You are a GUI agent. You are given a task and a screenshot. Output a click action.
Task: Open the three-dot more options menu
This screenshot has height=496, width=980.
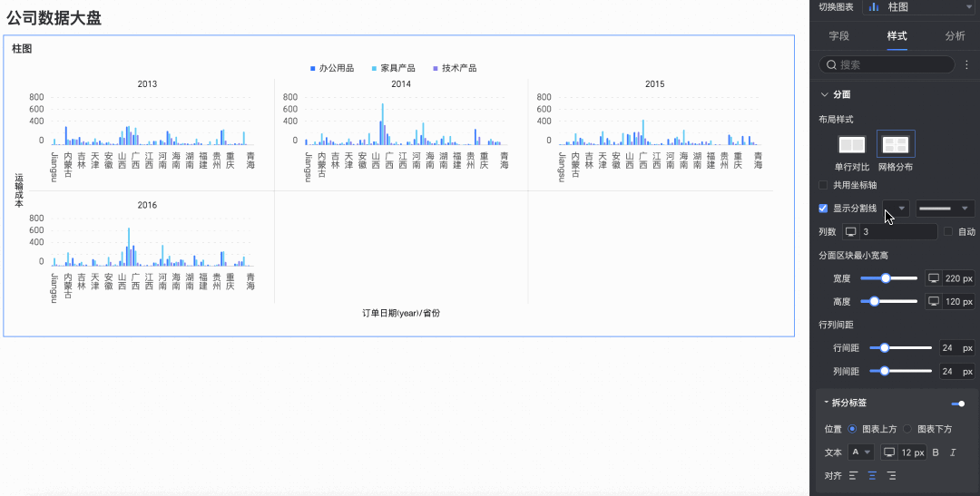click(967, 64)
